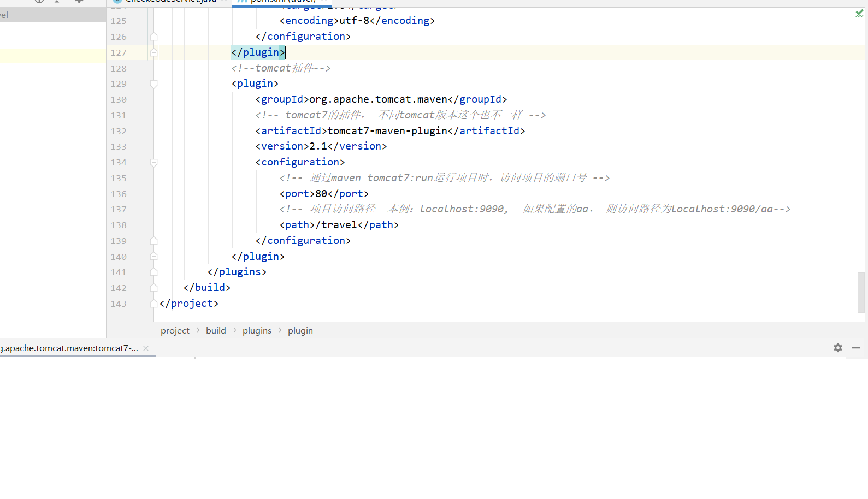
Task: Jump to the plugin breadcrumb
Action: click(x=300, y=331)
